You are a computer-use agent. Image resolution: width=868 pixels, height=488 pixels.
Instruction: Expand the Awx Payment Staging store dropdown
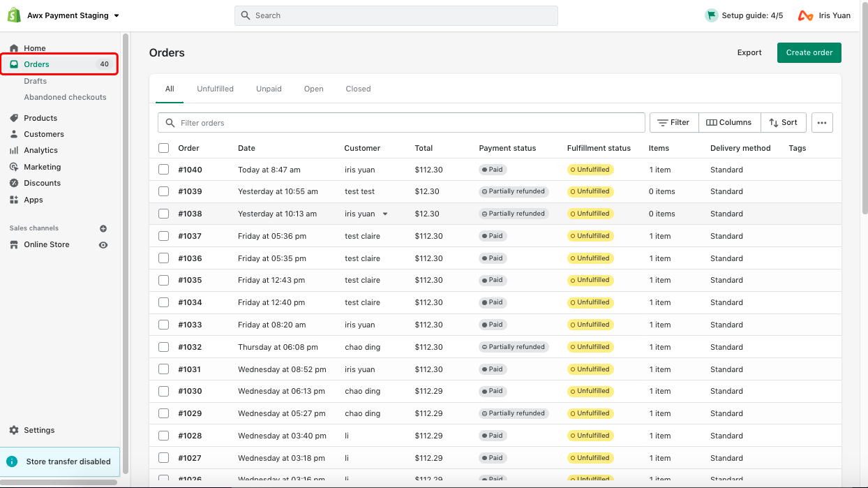point(117,15)
